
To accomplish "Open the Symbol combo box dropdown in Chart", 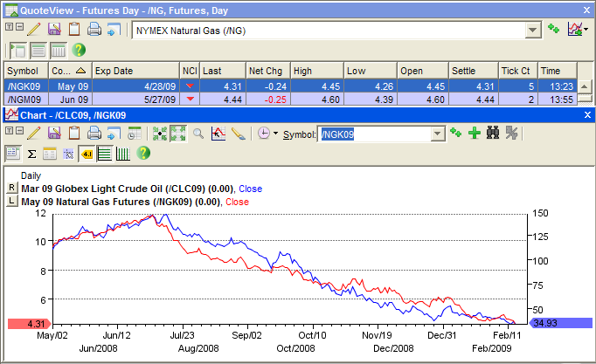I will coord(438,134).
